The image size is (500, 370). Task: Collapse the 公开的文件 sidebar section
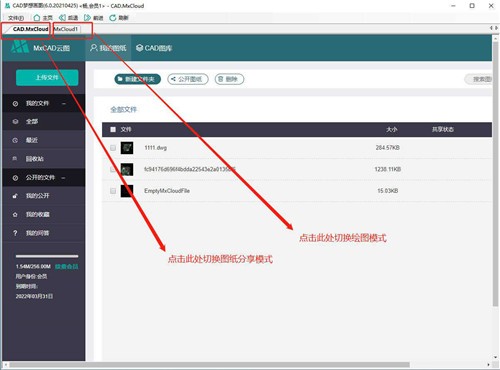click(63, 177)
